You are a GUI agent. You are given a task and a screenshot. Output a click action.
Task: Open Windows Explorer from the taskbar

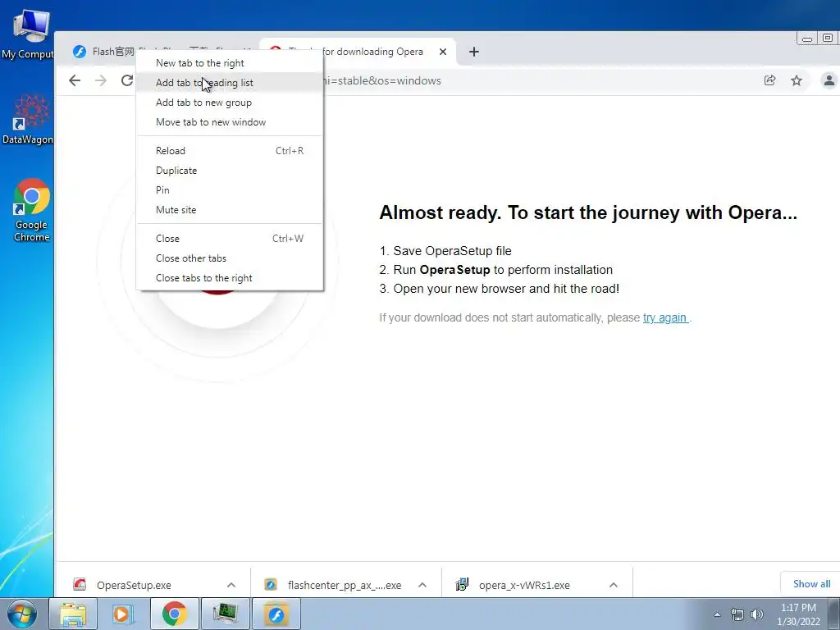(x=73, y=614)
